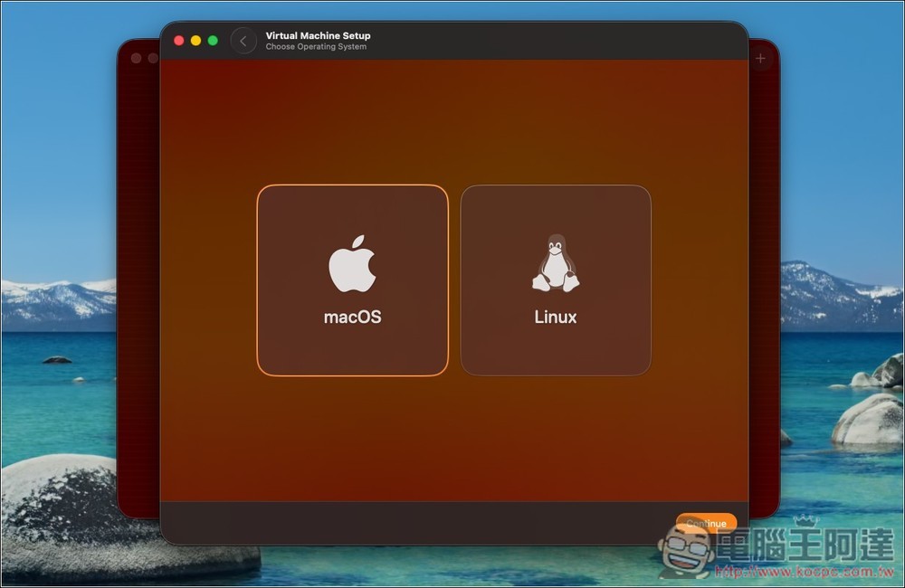
Task: Click the red close traffic light
Action: tap(180, 40)
